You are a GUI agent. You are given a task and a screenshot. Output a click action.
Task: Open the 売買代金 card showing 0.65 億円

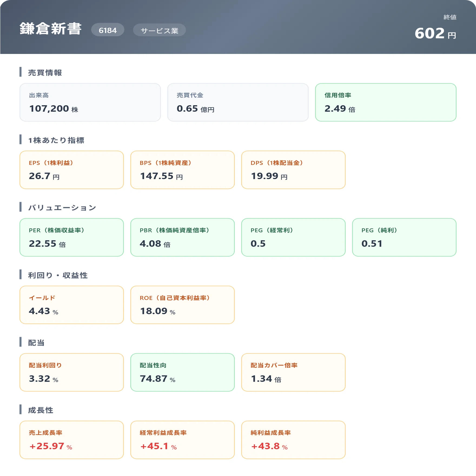(238, 102)
